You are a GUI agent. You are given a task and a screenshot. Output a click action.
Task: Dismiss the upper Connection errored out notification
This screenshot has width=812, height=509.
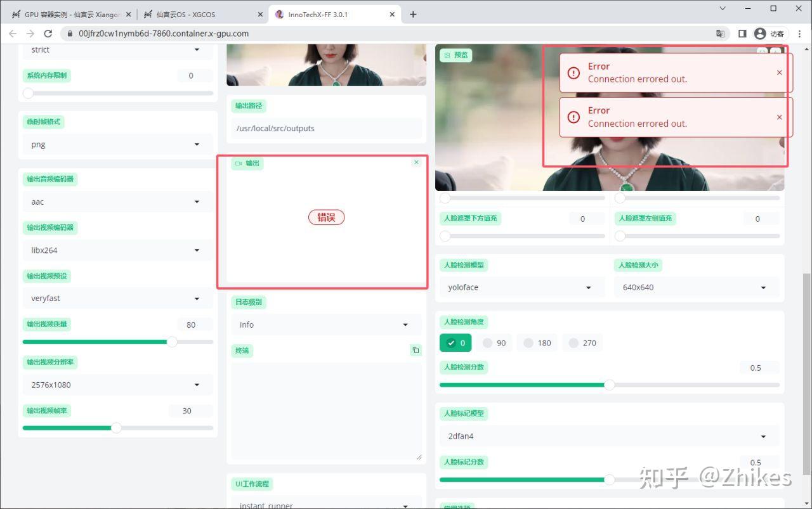tap(780, 72)
